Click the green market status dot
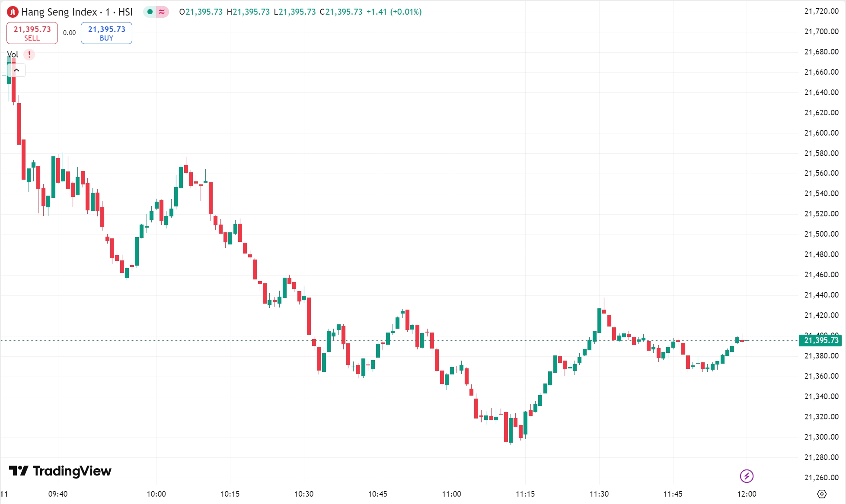 tap(150, 12)
